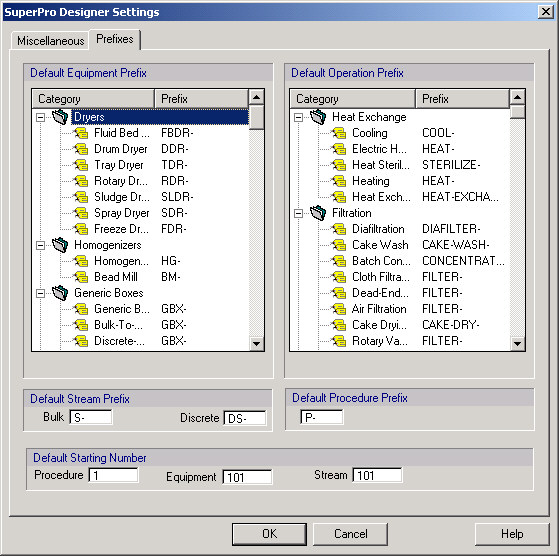Click the Heat Exchange folder icon

point(318,117)
